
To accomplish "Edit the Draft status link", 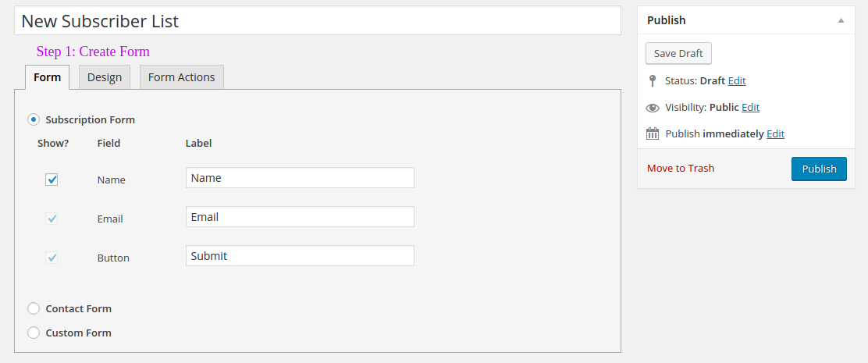I will click(x=737, y=80).
